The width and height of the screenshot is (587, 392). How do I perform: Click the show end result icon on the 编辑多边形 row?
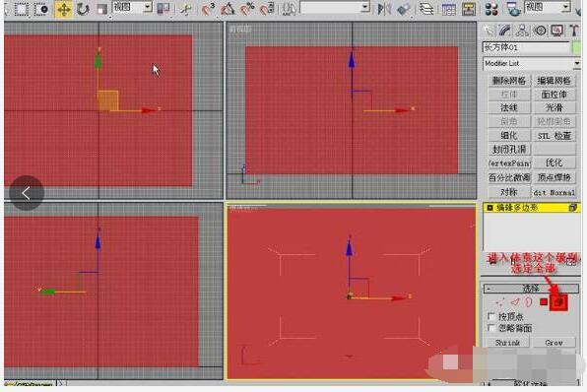[572, 208]
